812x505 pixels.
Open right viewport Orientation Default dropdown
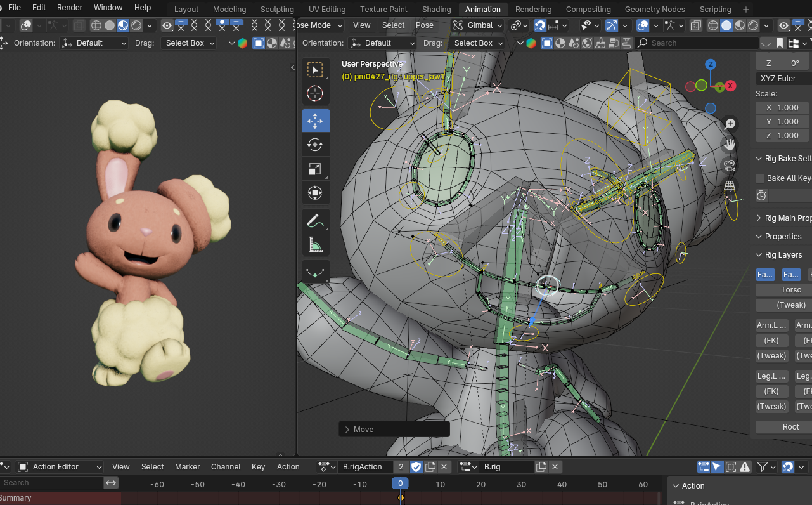pos(383,43)
